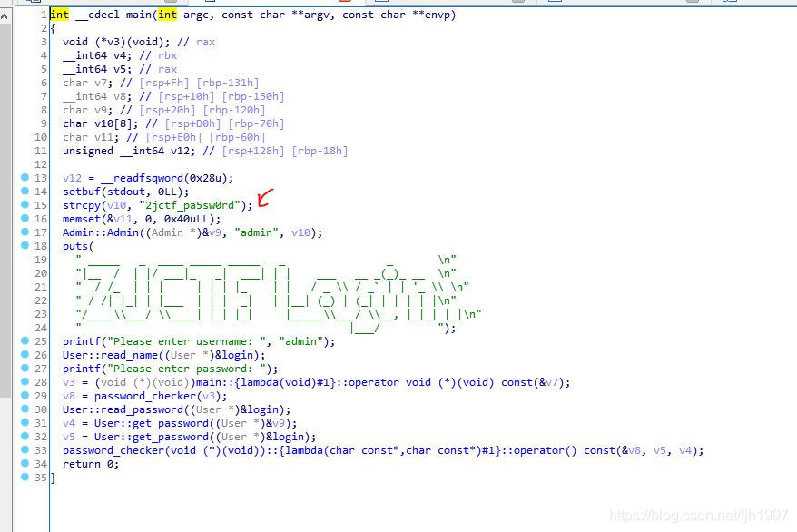This screenshot has height=532, width=797.
Task: Click the unsigned __int64 v12 declaration
Action: [129, 151]
